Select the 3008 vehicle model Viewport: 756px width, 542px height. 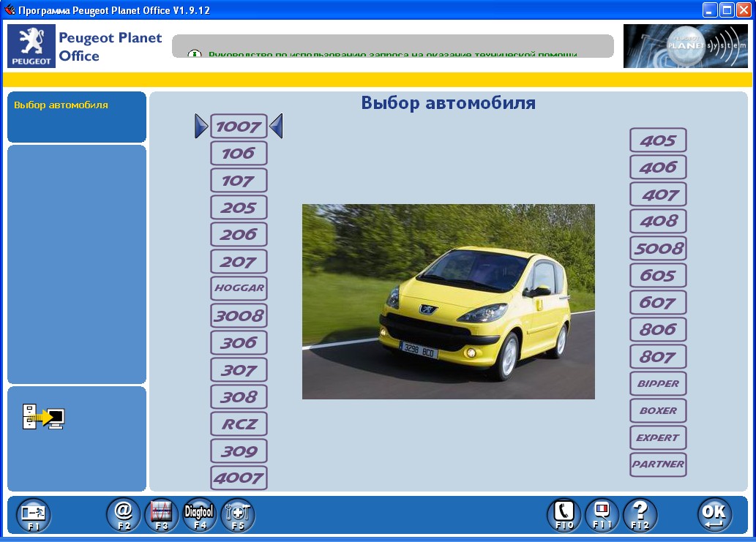[239, 315]
